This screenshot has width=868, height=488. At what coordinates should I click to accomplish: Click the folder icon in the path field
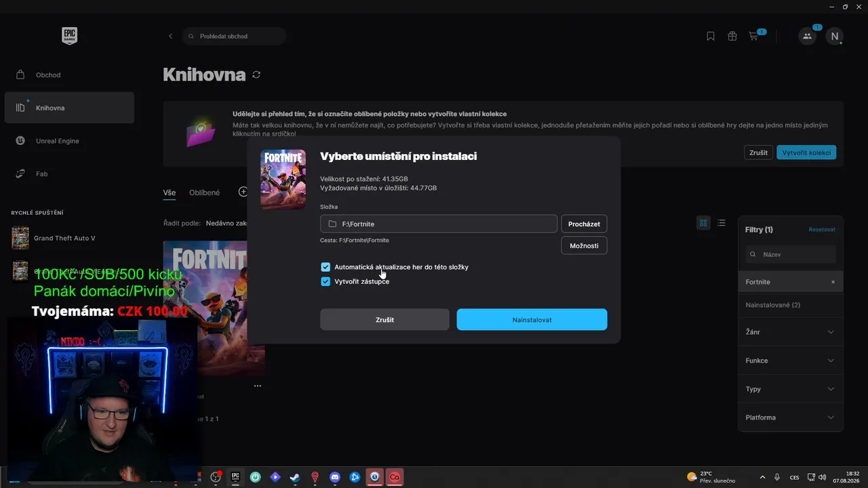[x=332, y=224]
